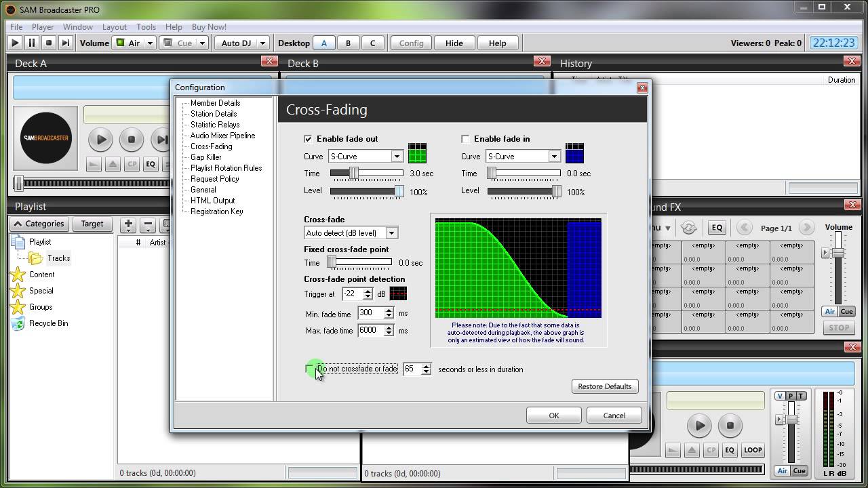868x488 pixels.
Task: Click the main toolbar Play button
Action: [15, 43]
